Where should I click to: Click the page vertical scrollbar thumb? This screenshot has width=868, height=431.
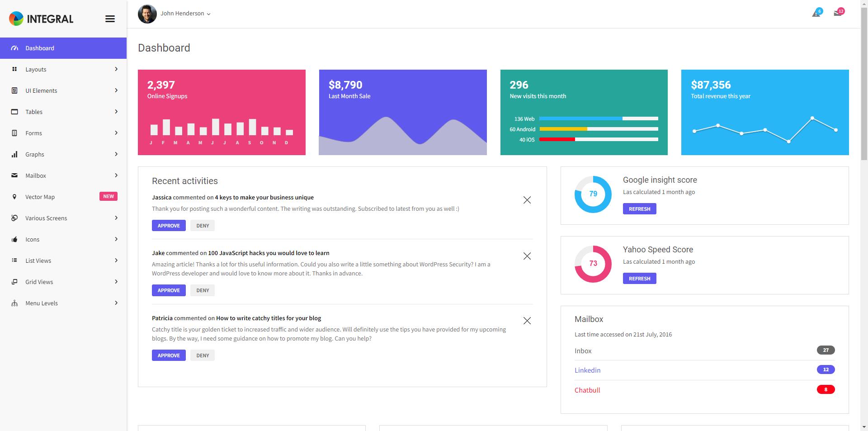pos(864,83)
